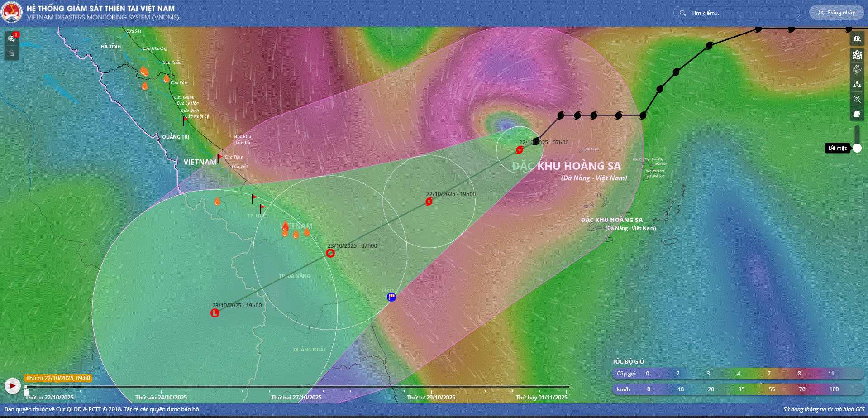Viewport: 868px width, 418px height.
Task: Open the weather layers snowflake icon
Action: coord(857,69)
